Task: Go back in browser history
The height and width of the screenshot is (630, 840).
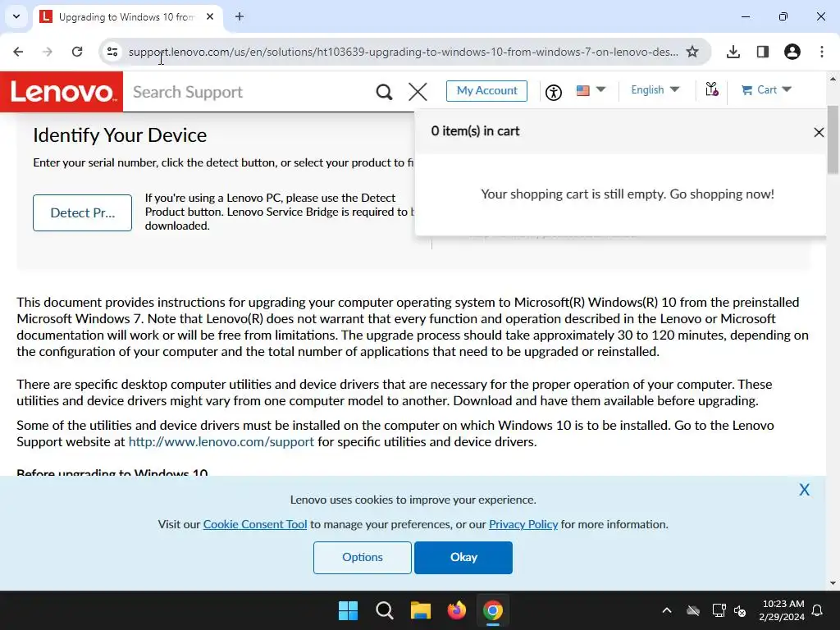Action: click(18, 52)
